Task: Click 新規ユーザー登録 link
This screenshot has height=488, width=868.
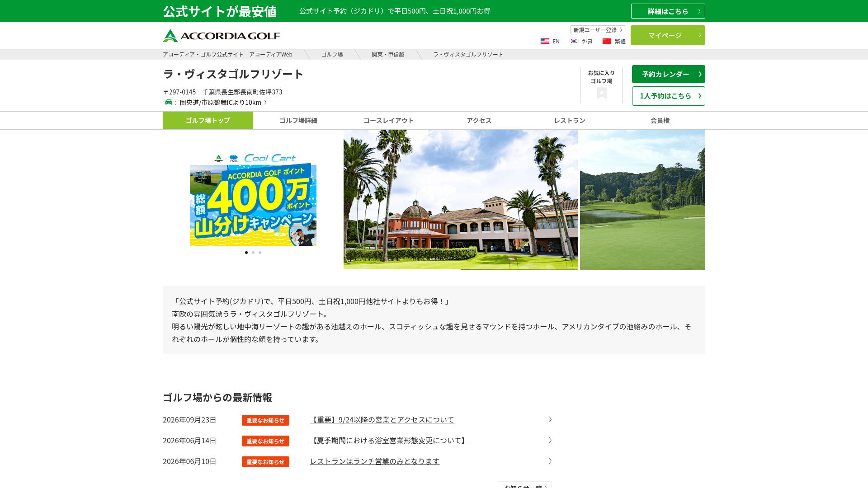Action: click(598, 30)
